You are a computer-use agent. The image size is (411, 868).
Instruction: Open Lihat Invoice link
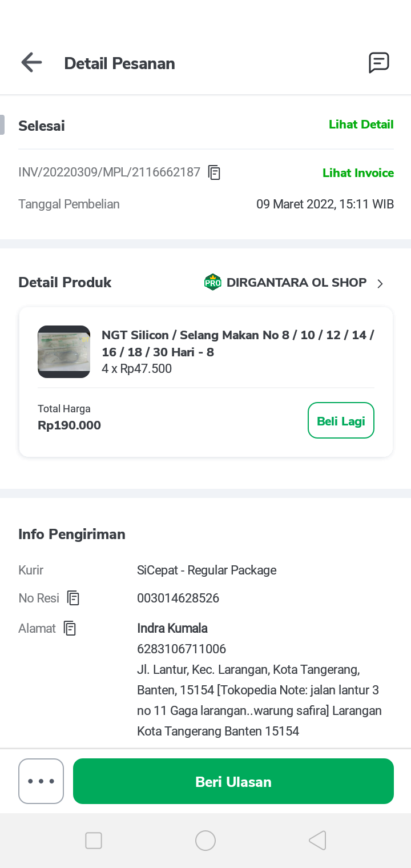tap(358, 173)
